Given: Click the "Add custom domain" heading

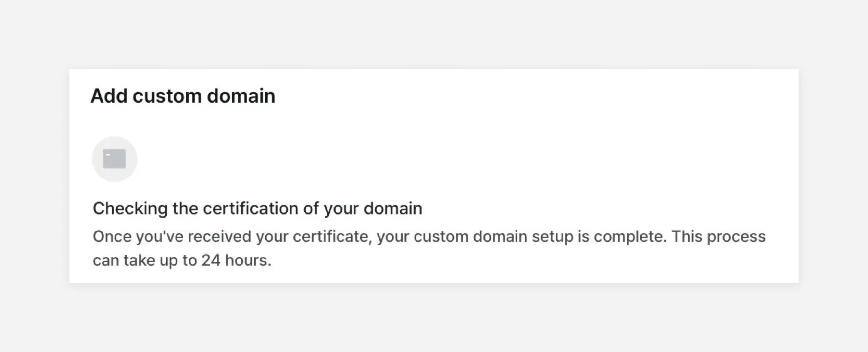Looking at the screenshot, I should pos(183,96).
